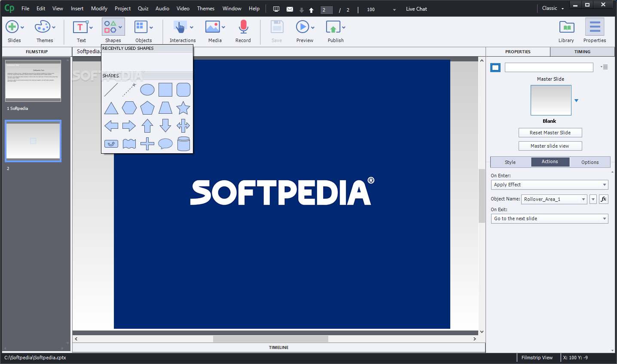Image resolution: width=617 pixels, height=364 pixels.
Task: Click the Text tool icon
Action: 80,27
